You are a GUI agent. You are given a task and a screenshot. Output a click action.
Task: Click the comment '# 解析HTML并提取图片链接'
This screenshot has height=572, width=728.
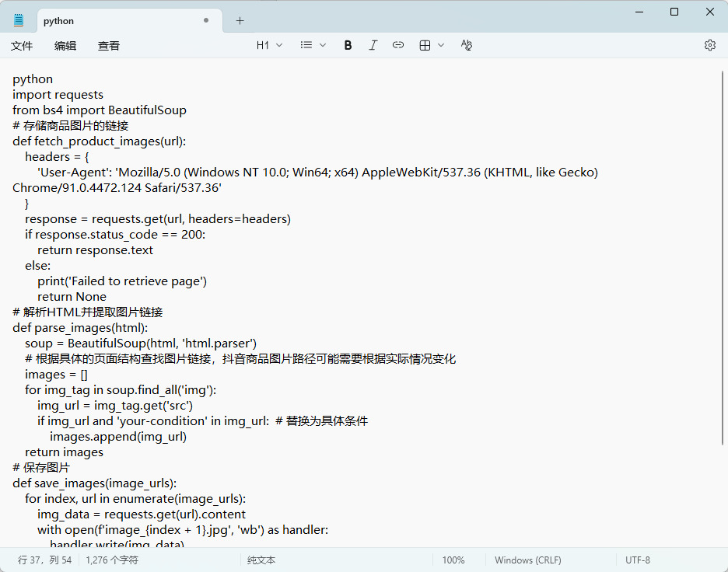pyautogui.click(x=88, y=312)
